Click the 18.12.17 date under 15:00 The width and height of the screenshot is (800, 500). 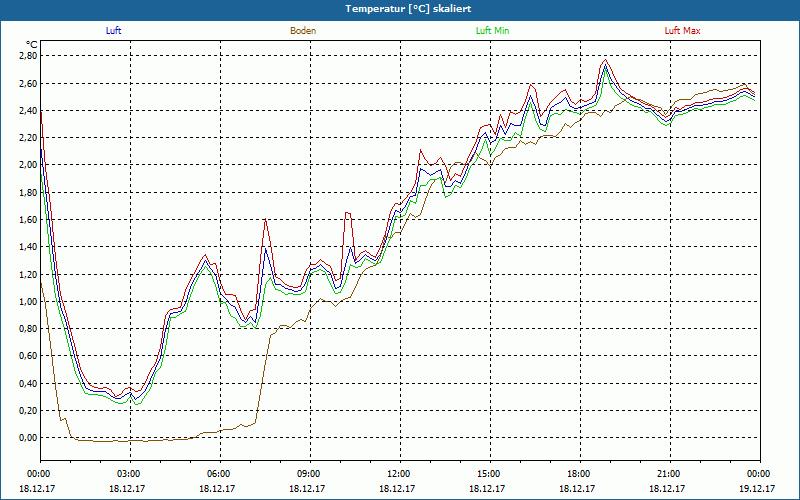487,488
